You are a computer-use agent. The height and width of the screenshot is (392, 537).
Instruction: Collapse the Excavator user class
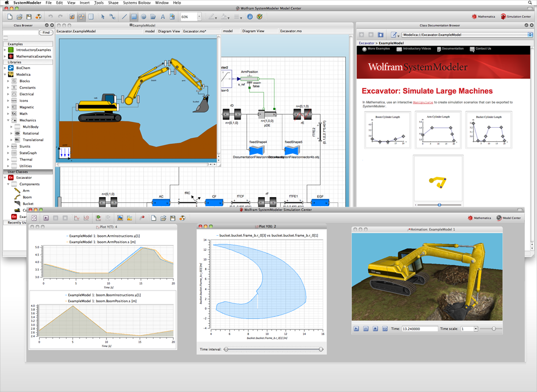[x=5, y=177]
